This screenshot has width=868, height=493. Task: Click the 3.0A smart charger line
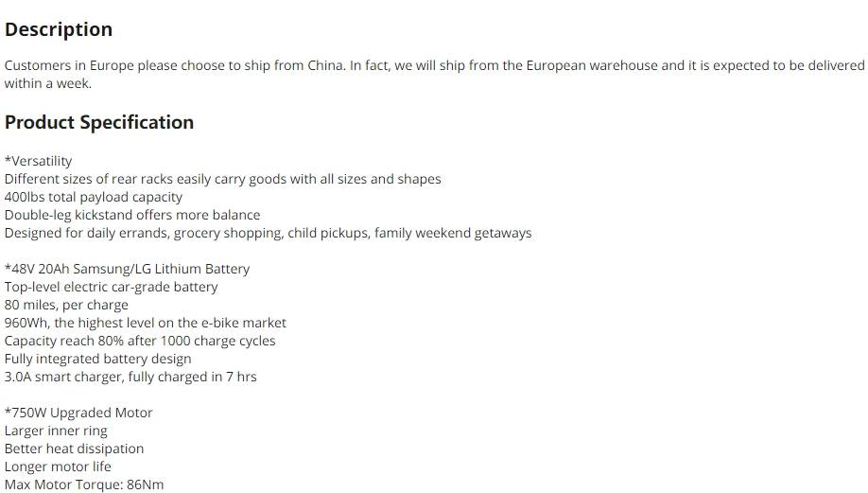click(x=130, y=377)
